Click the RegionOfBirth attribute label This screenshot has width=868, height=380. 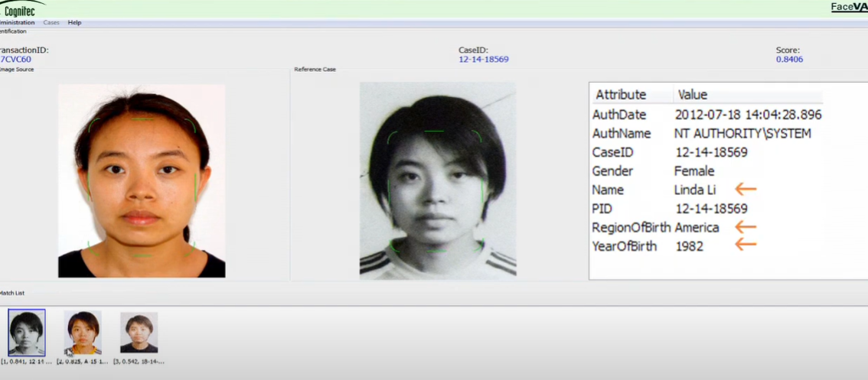click(631, 227)
